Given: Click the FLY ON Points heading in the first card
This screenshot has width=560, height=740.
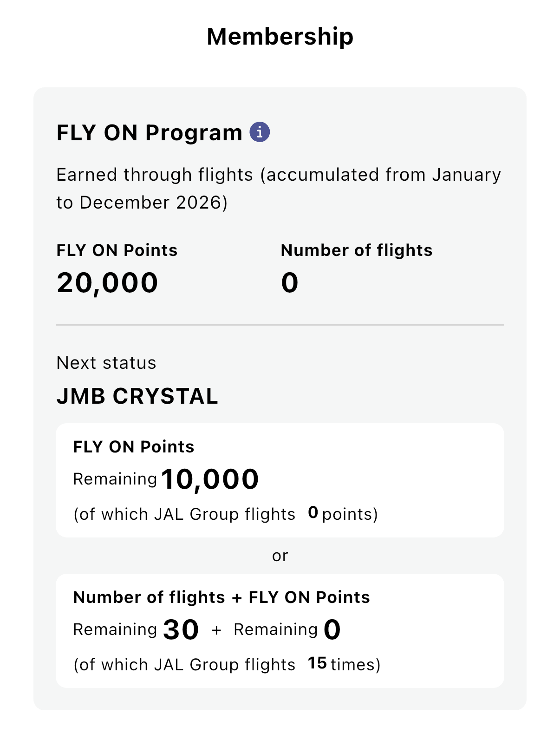Looking at the screenshot, I should point(134,446).
